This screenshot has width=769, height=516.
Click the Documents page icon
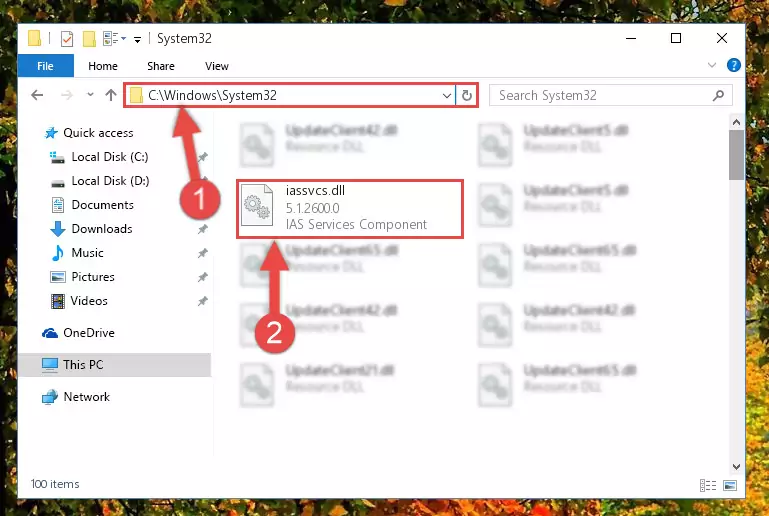(x=58, y=205)
